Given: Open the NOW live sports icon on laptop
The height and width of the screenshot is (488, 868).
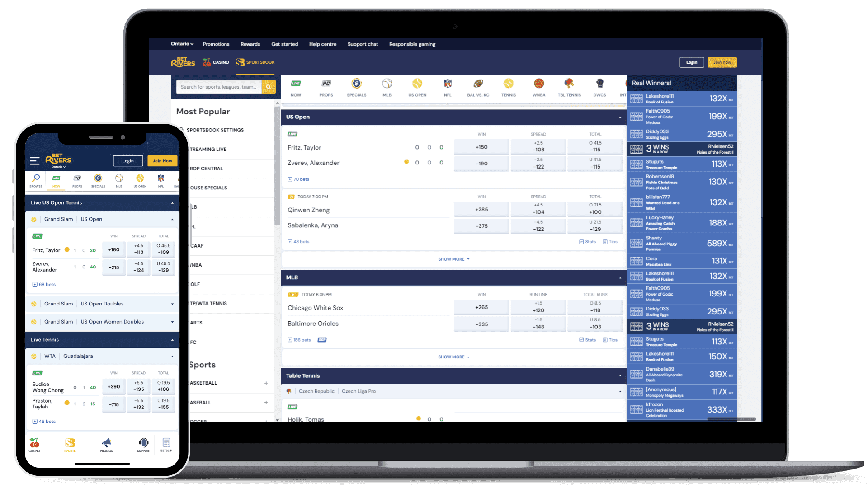Looking at the screenshot, I should tap(296, 87).
